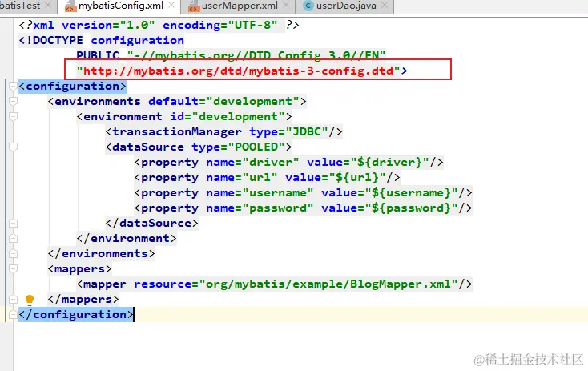Screen dimensions: 588x371
Task: Click fold marker at closing environments tag
Action: click(x=13, y=254)
